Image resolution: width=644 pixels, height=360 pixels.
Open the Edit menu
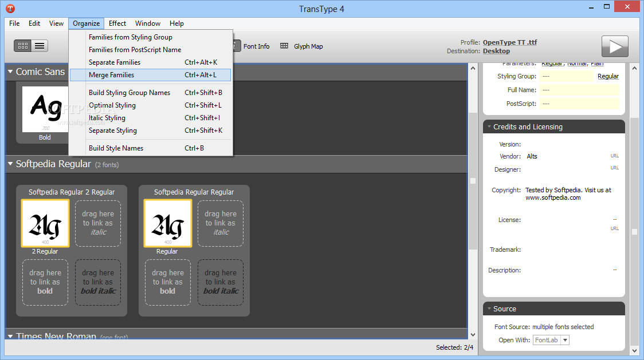click(34, 23)
